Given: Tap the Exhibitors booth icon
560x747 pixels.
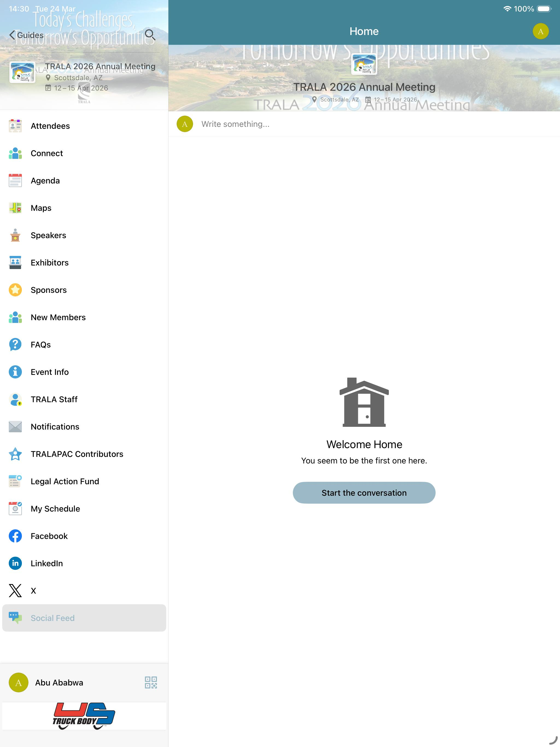Looking at the screenshot, I should point(15,263).
